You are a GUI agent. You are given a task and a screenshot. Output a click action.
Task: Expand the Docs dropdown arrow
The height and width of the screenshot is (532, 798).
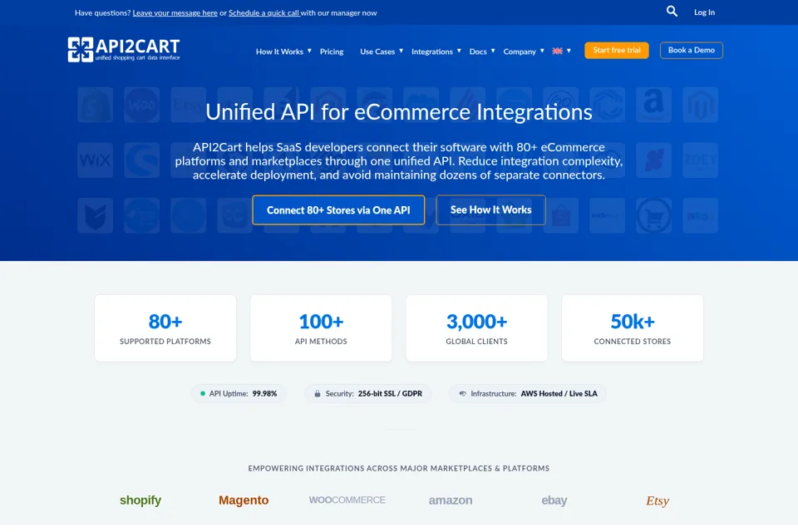pyautogui.click(x=493, y=51)
